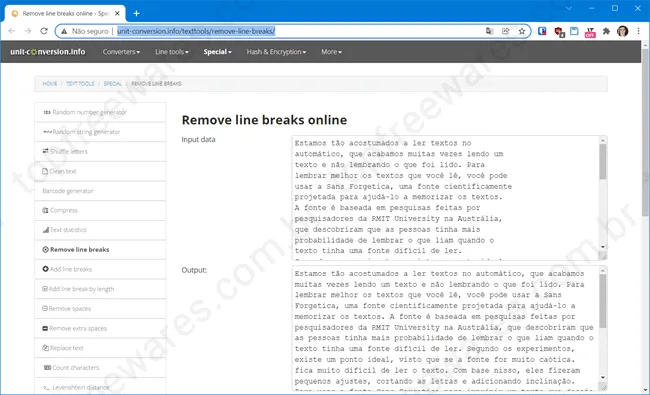Open Count characters in sidebar
650x395 pixels.
point(100,368)
